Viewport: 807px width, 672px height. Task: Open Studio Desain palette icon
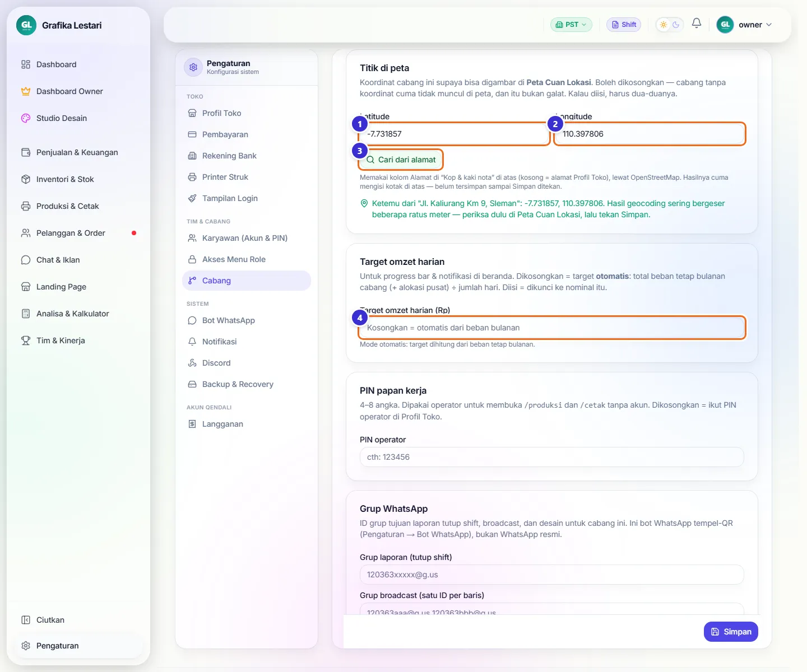pyautogui.click(x=26, y=118)
